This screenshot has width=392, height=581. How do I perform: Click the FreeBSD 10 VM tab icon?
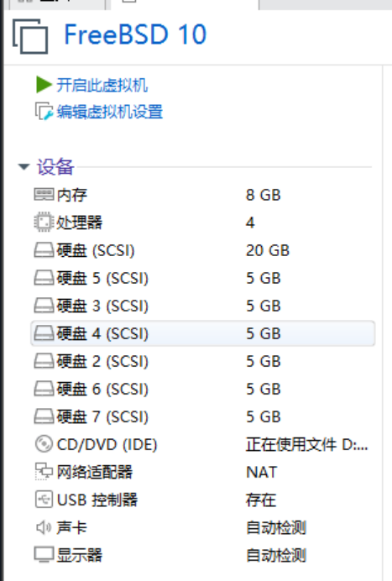[x=30, y=36]
